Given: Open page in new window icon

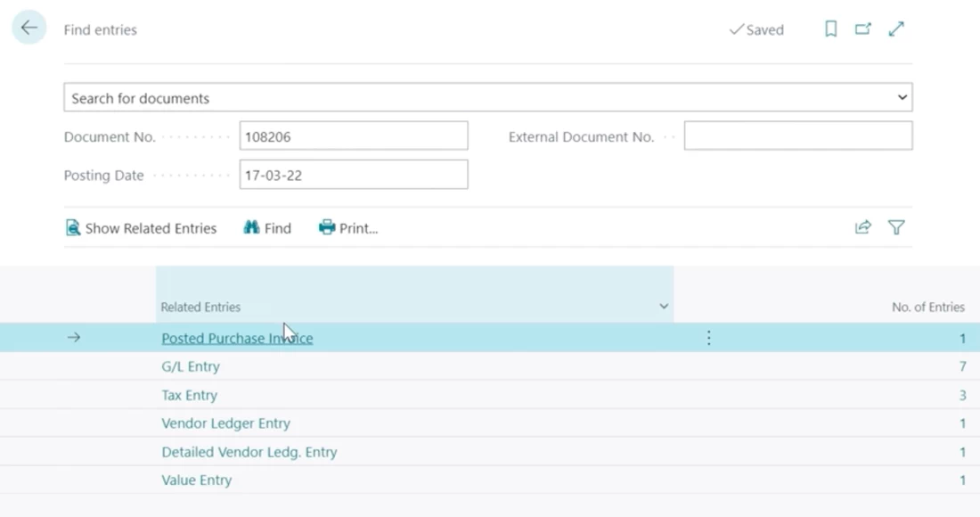Looking at the screenshot, I should pos(862,29).
